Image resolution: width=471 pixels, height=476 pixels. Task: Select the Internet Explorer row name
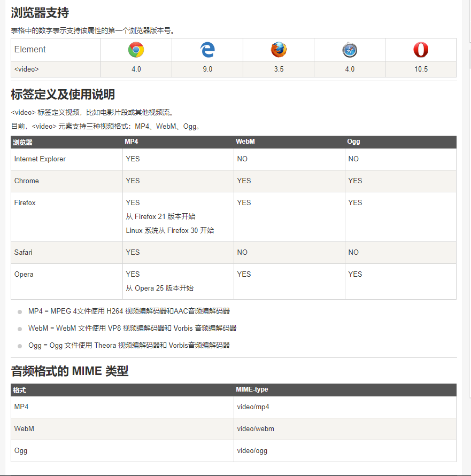click(40, 159)
